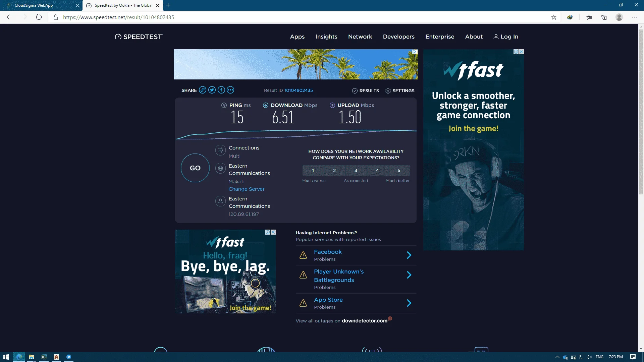Open more share options (three dots icon)
This screenshot has height=362, width=644.
tap(230, 90)
